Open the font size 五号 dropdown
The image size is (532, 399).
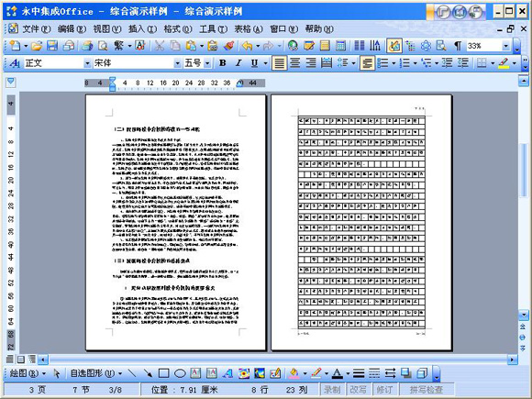coord(207,63)
